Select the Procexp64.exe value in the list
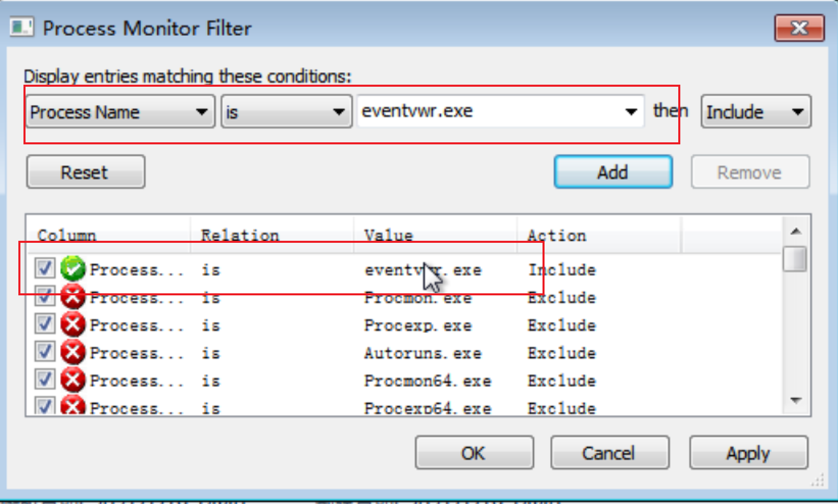 (x=428, y=408)
